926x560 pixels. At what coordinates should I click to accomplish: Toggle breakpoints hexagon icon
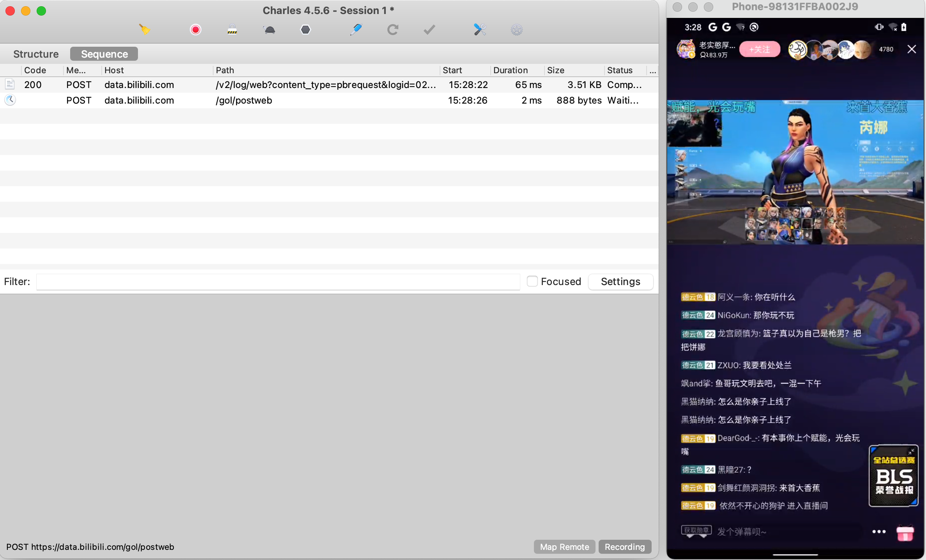[306, 29]
